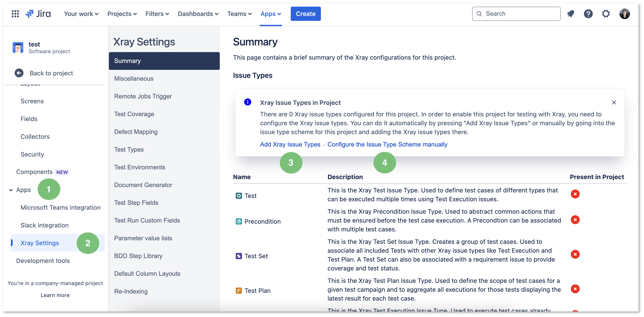Click Present in Project column header
644x317 pixels.
[x=597, y=177]
